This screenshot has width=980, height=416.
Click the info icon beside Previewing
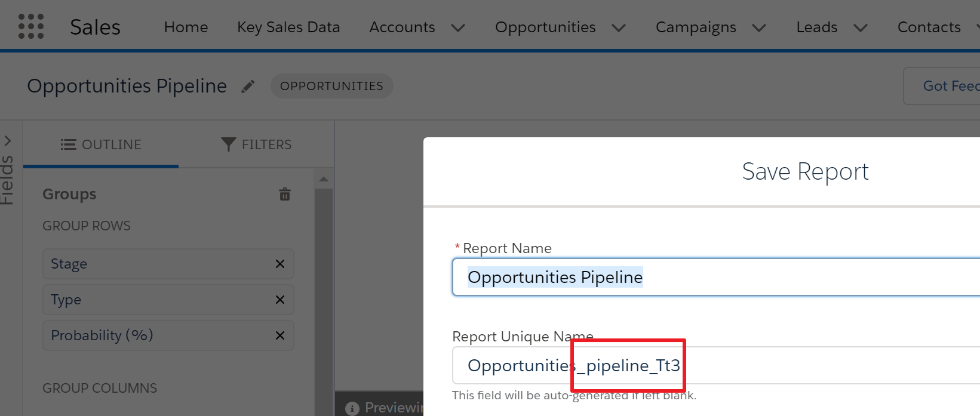tap(352, 408)
